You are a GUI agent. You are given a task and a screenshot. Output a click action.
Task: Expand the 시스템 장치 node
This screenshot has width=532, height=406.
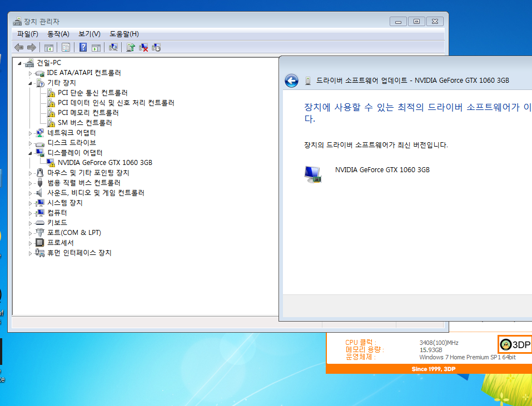point(30,203)
